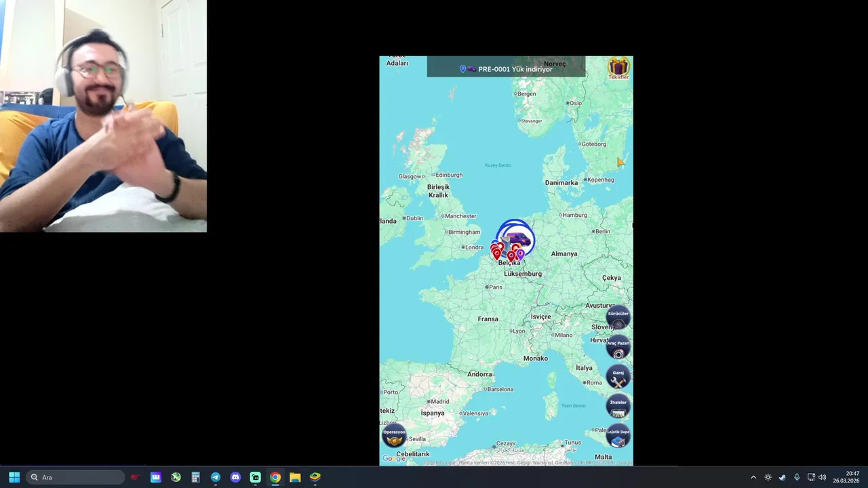Click the purple location pin near Belçika

point(520,253)
